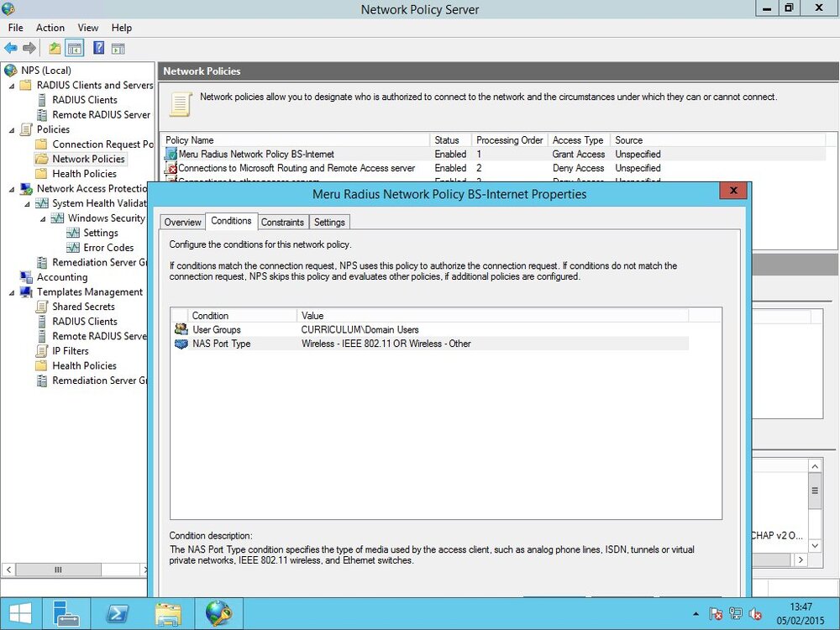The image size is (840, 630).
Task: Click the System Health Validators node icon
Action: click(42, 203)
